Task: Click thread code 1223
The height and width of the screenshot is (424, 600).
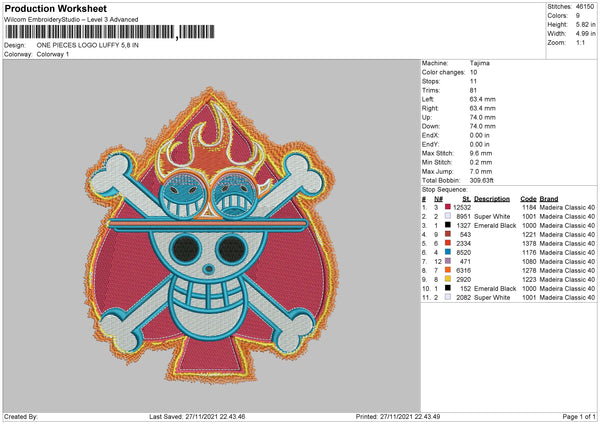Action: (529, 279)
